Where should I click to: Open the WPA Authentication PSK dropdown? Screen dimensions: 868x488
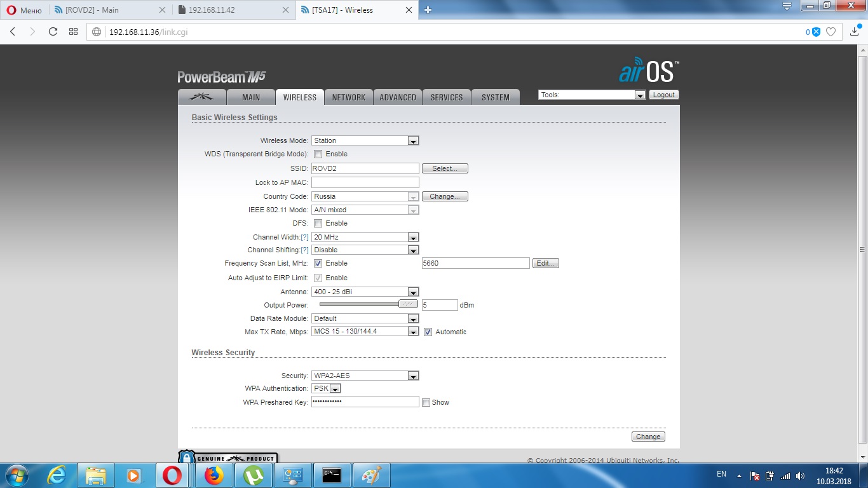coord(326,388)
